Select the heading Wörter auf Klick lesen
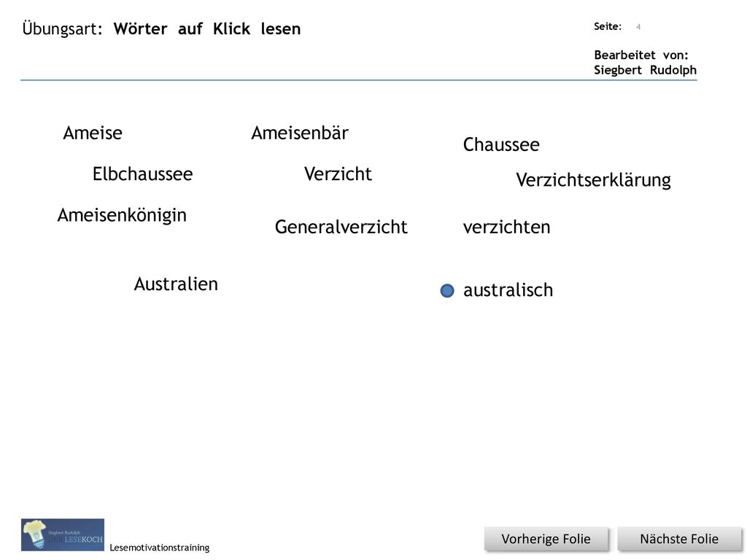 tap(207, 29)
